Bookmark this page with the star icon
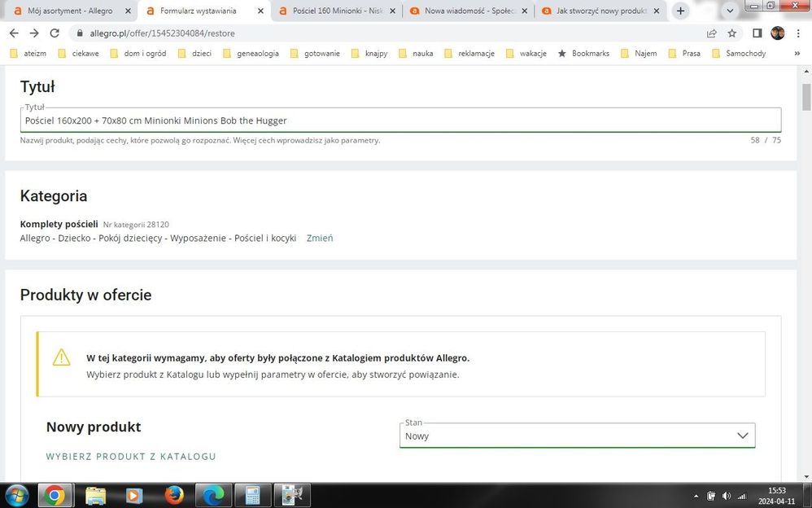Image resolution: width=812 pixels, height=508 pixels. point(731,33)
